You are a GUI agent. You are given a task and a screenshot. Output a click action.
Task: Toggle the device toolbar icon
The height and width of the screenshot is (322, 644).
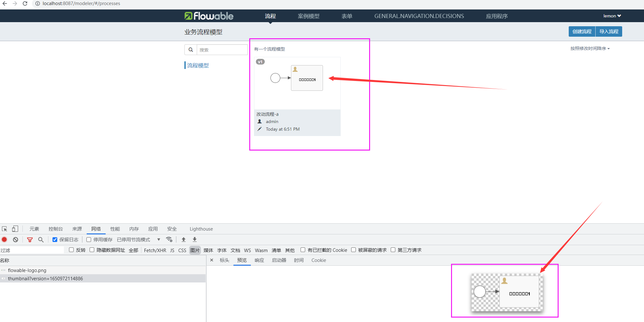coord(15,229)
